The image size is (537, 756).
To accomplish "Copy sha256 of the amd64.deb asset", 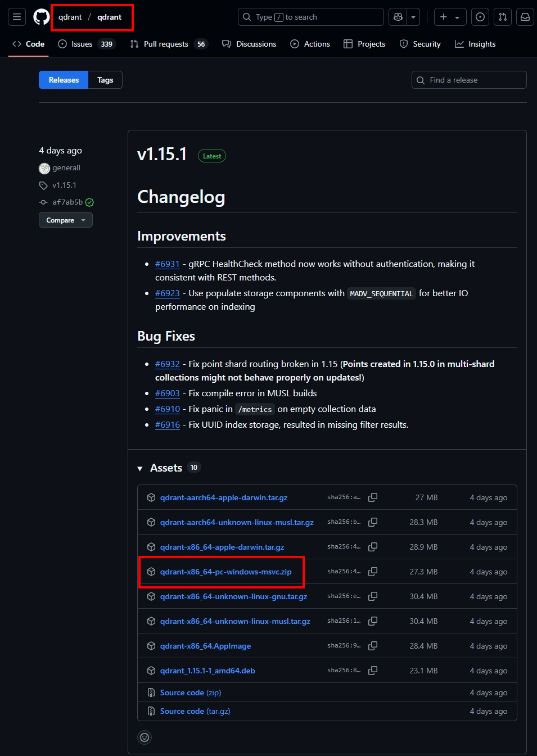I will 372,671.
